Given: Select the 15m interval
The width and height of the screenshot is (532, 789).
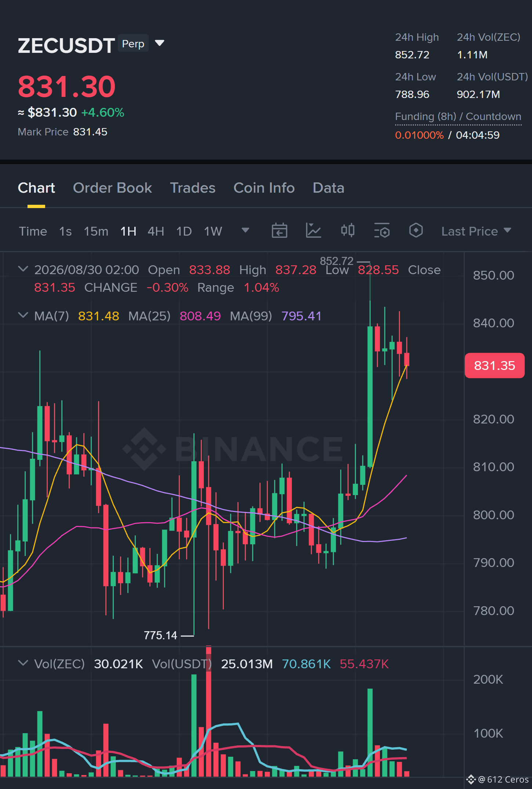Looking at the screenshot, I should pyautogui.click(x=96, y=231).
